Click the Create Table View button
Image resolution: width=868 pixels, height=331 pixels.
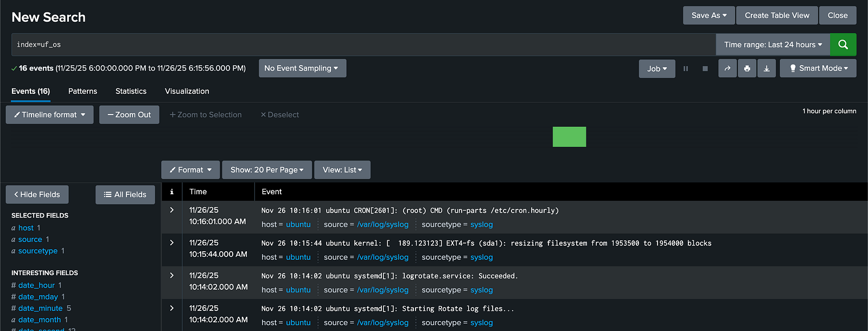(x=777, y=15)
